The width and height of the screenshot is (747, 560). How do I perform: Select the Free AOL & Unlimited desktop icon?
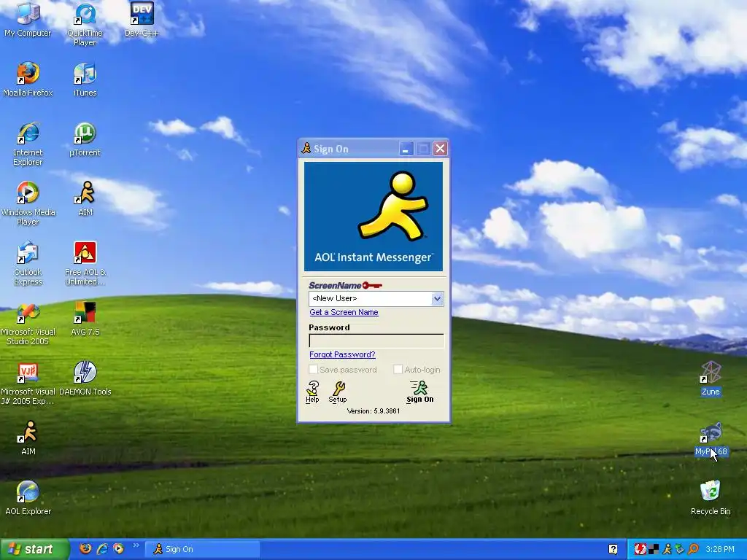(85, 263)
